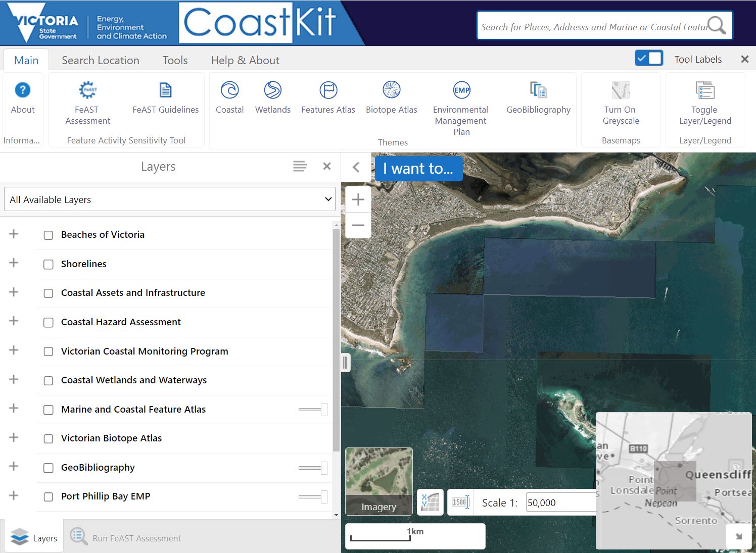Open the About information tool

[23, 99]
